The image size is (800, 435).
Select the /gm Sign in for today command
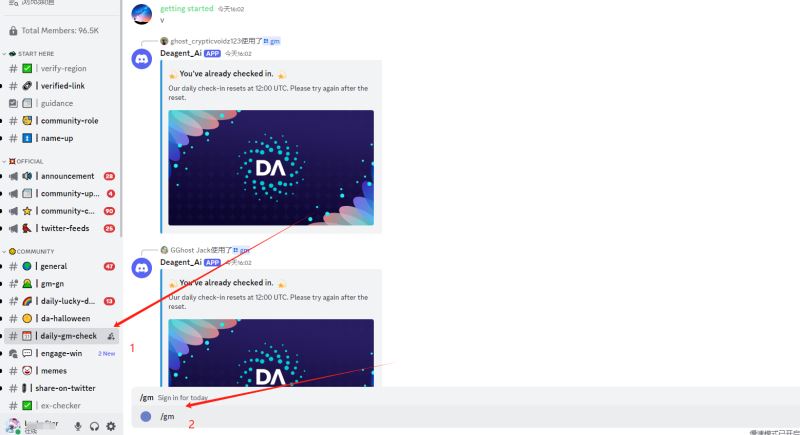[173, 397]
